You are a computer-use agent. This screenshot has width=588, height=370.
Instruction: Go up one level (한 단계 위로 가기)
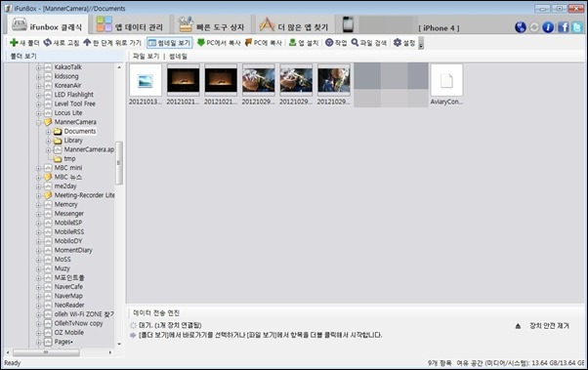(112, 43)
